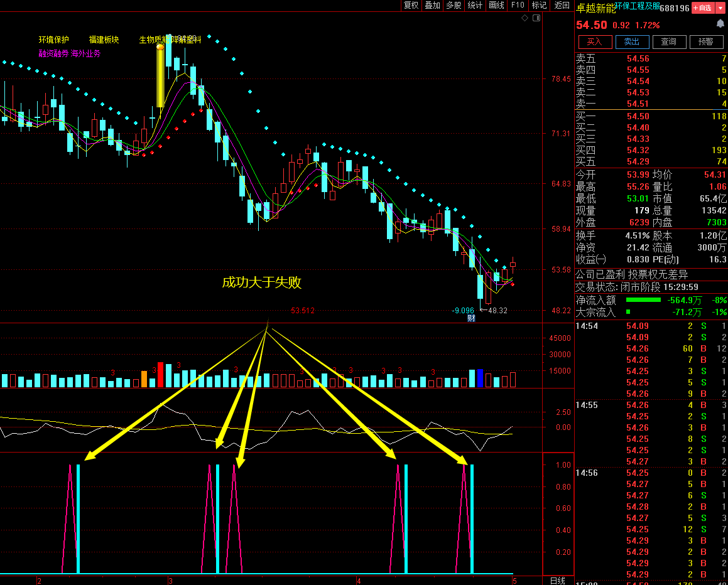Viewport: 728px width, 585px height.
Task: Click the stock name 卓越新能
Action: pos(595,8)
